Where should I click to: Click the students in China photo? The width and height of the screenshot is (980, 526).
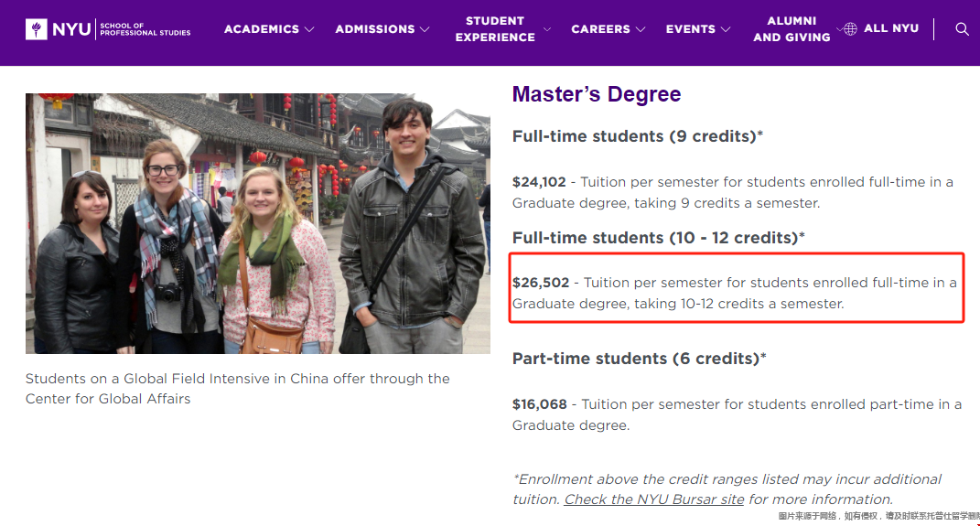[x=257, y=223]
